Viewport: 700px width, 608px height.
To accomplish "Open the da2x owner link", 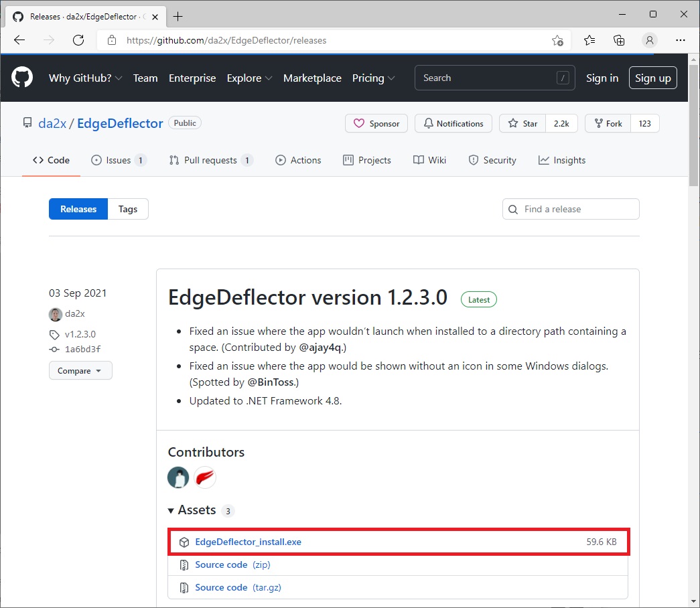I will (x=52, y=123).
